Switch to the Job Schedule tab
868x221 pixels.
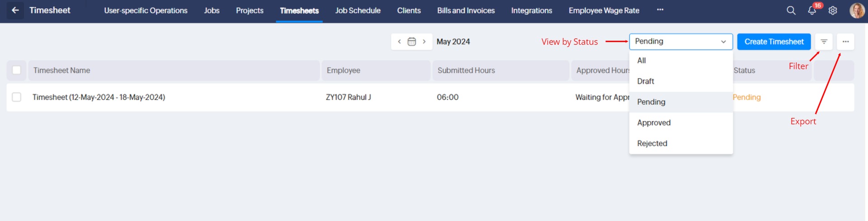(358, 10)
